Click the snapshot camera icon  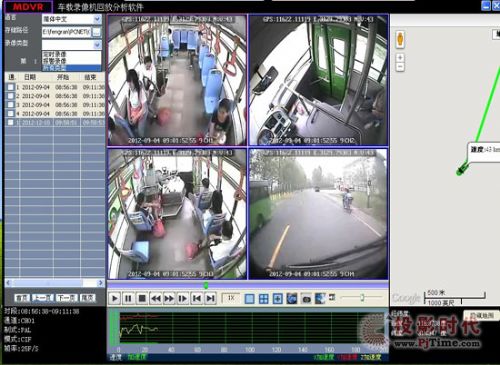click(x=306, y=299)
